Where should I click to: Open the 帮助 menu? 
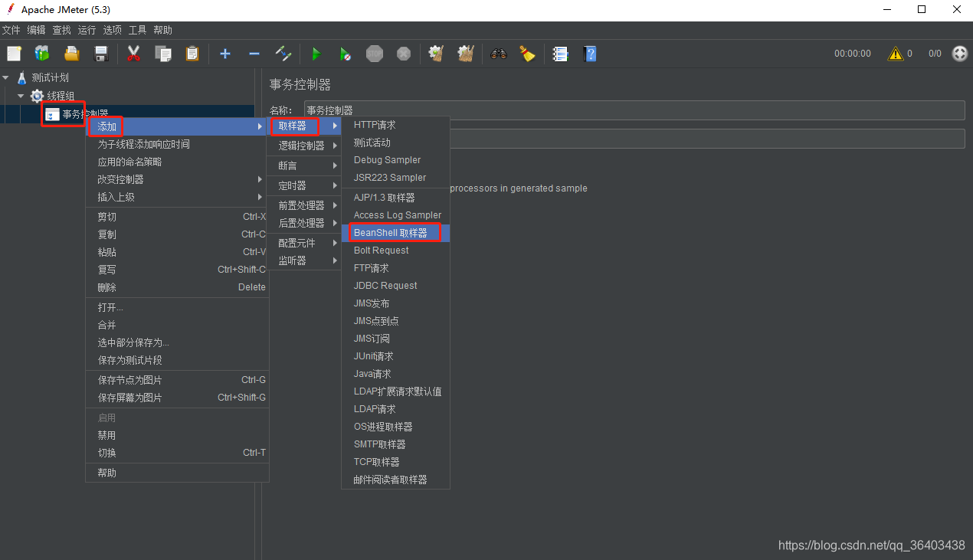click(x=162, y=30)
